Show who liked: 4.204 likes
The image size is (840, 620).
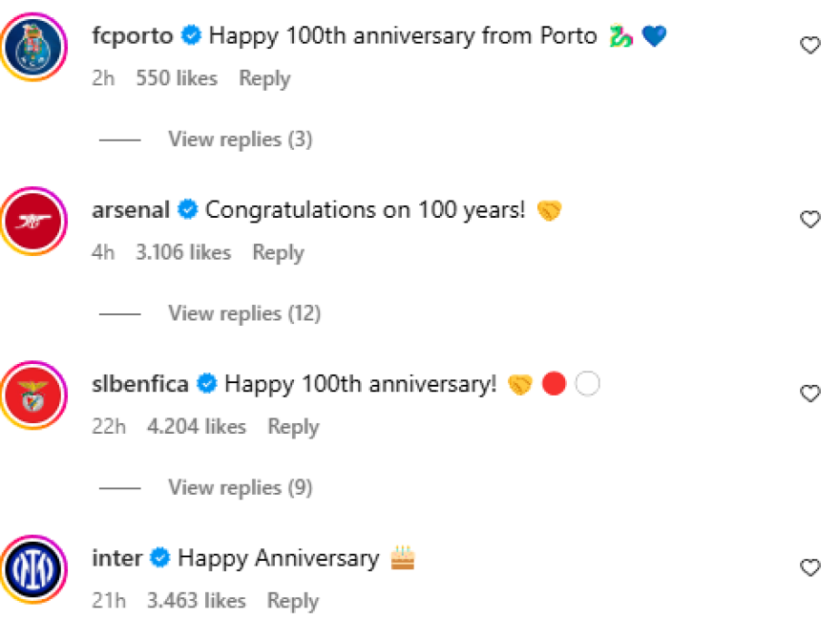tap(196, 426)
